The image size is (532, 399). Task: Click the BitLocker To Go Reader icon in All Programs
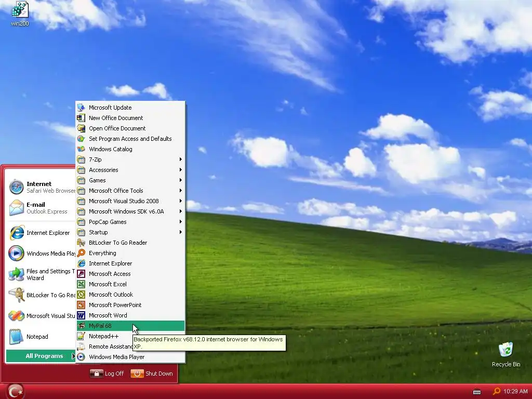[81, 243]
